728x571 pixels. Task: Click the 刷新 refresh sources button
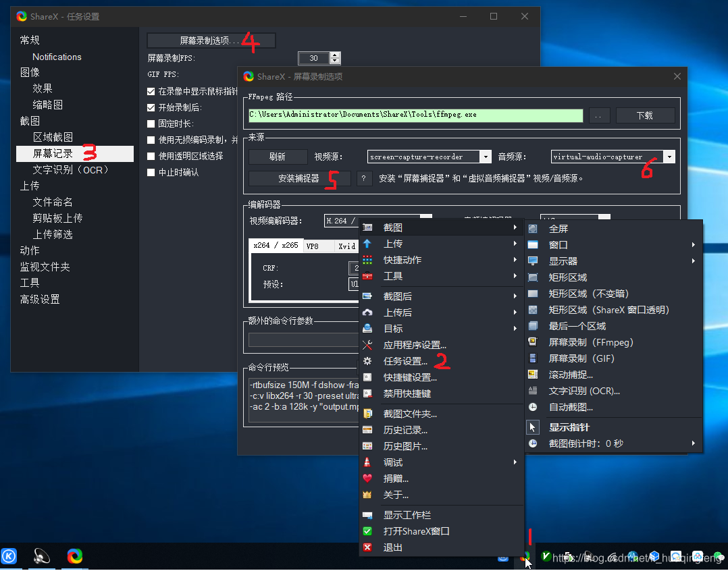tap(278, 157)
